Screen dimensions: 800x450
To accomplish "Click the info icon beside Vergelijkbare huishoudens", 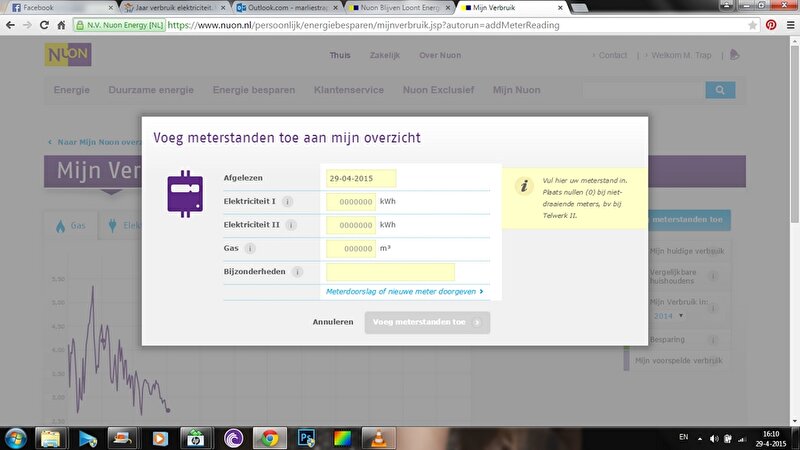I will [x=713, y=276].
